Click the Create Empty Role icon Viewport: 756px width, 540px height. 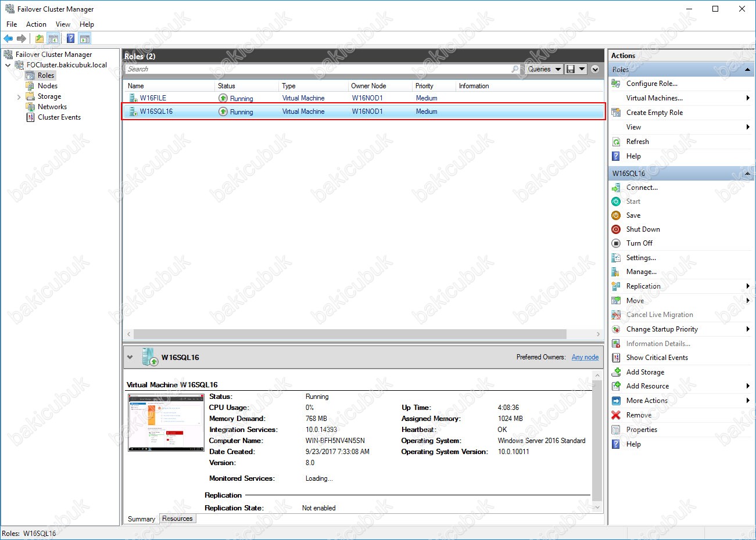pos(616,113)
